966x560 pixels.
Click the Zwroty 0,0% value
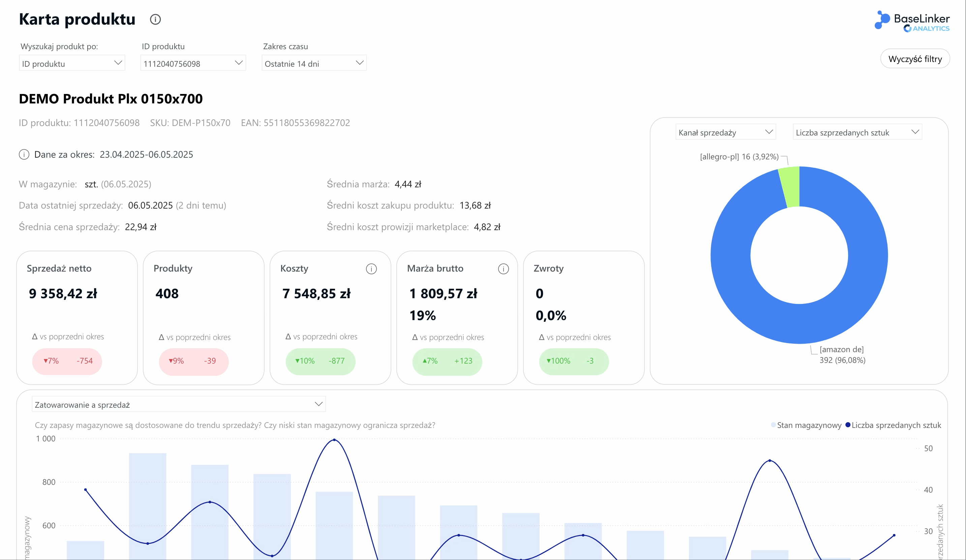(551, 315)
